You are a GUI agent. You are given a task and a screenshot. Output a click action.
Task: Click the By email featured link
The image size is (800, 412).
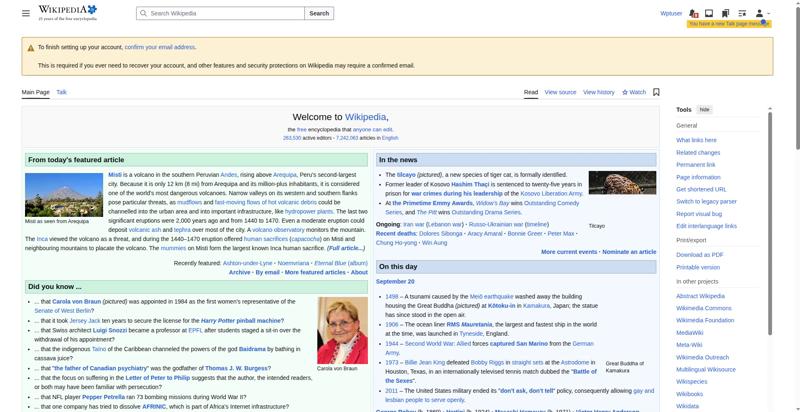tap(267, 273)
